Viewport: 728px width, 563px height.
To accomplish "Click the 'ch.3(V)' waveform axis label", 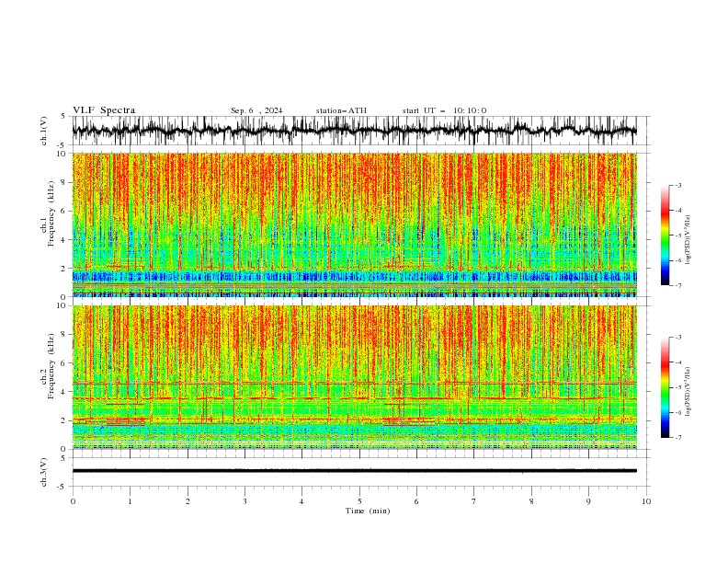I will (44, 472).
